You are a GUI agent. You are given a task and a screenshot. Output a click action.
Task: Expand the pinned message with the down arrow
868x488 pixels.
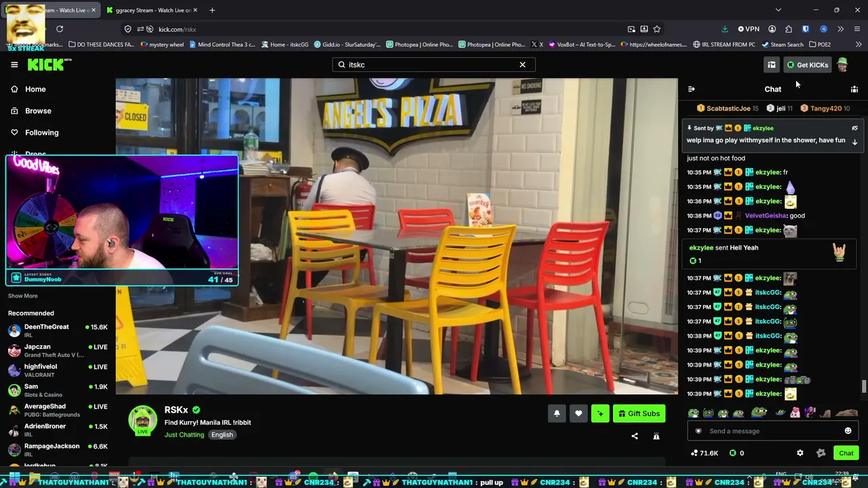coord(854,142)
